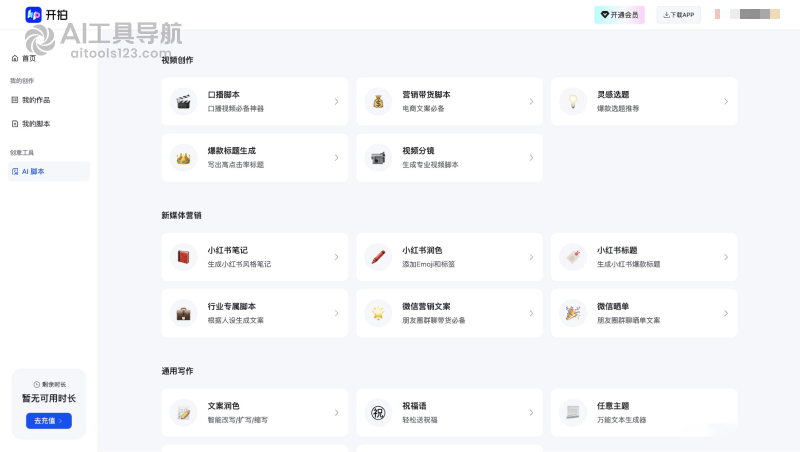
Task: Click the red book icon for 小红书笔记
Action: pos(183,257)
